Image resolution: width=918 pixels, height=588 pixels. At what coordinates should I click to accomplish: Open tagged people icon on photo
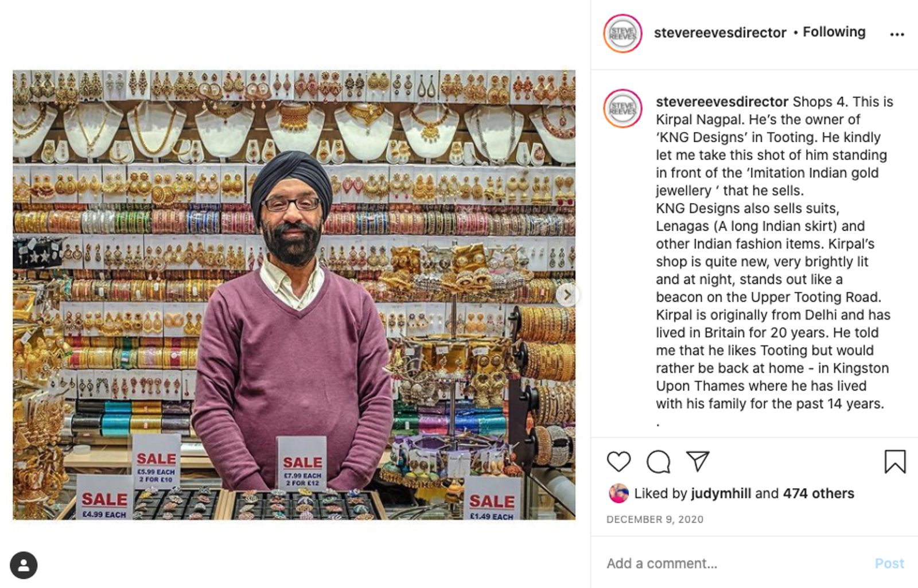coord(24,565)
